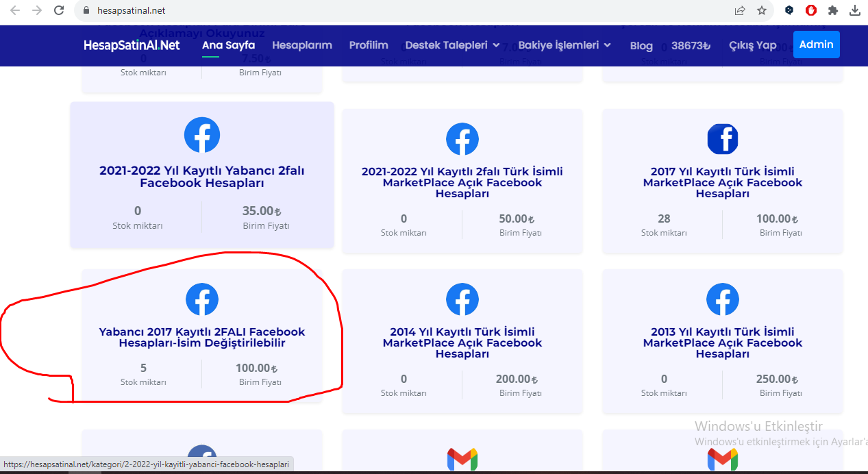Log out with Çıkış Yap
The height and width of the screenshot is (474, 868).
(x=753, y=45)
